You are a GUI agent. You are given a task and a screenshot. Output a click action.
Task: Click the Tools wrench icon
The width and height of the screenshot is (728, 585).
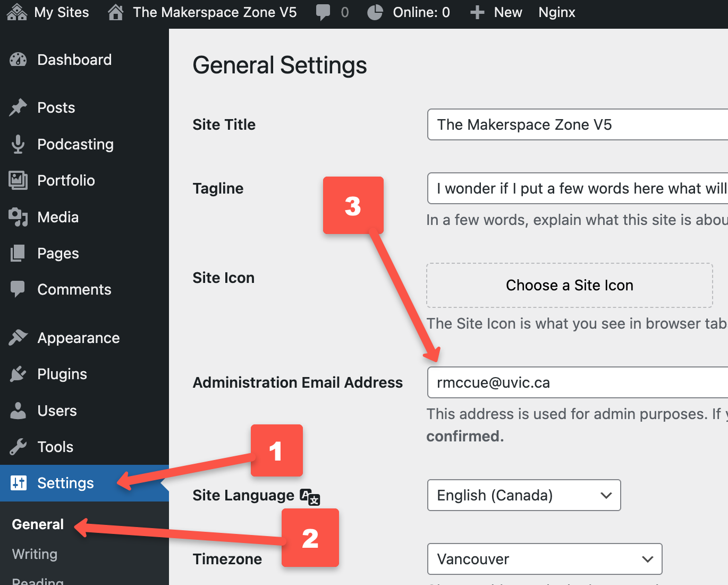[x=18, y=447]
